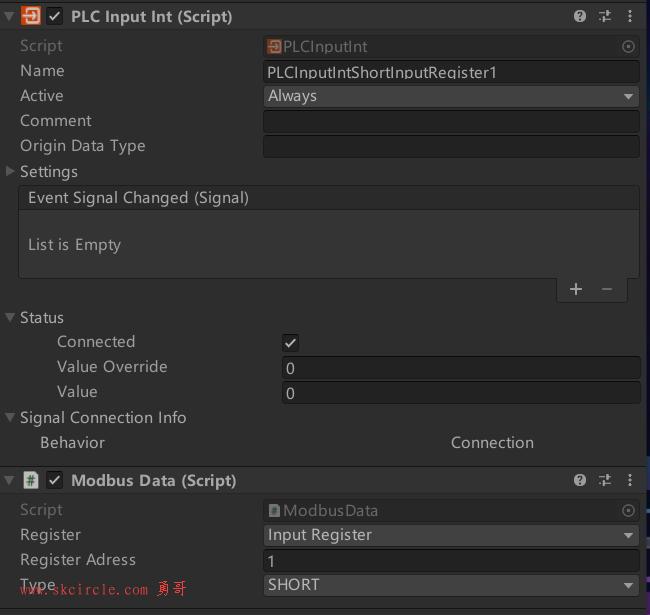Click the Connected label under Status
The image size is (650, 615).
coord(96,342)
